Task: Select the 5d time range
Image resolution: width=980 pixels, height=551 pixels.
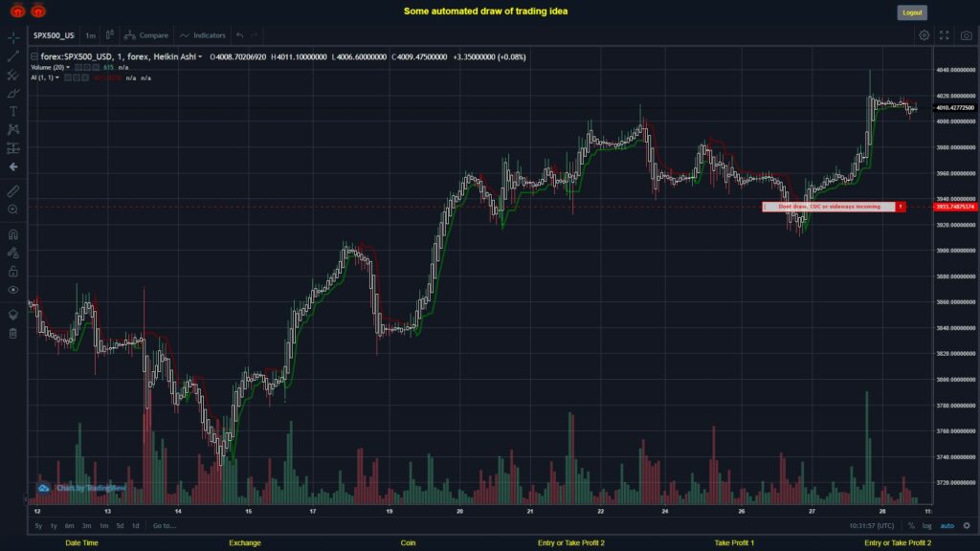Action: pyautogui.click(x=120, y=526)
